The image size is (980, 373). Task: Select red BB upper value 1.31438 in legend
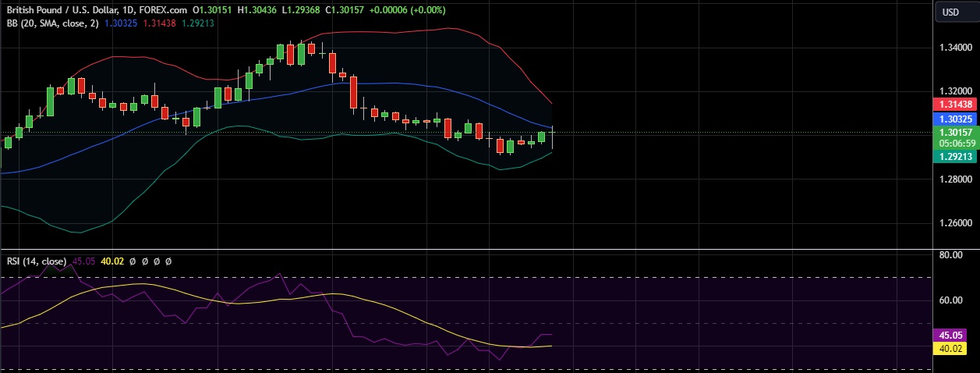tap(160, 23)
